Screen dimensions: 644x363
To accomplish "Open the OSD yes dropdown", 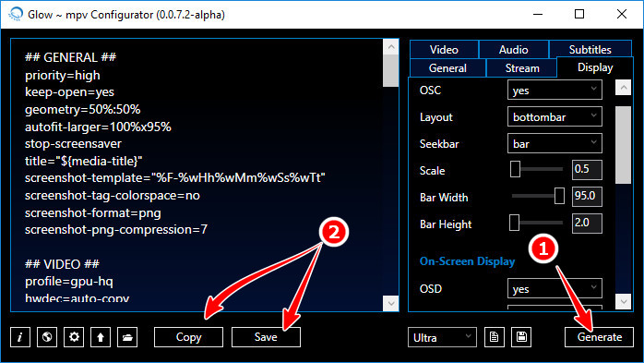I will pyautogui.click(x=555, y=288).
